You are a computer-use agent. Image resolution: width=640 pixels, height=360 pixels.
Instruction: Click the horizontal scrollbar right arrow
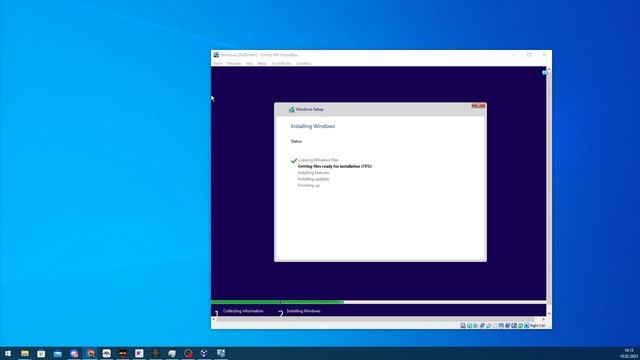[544, 319]
